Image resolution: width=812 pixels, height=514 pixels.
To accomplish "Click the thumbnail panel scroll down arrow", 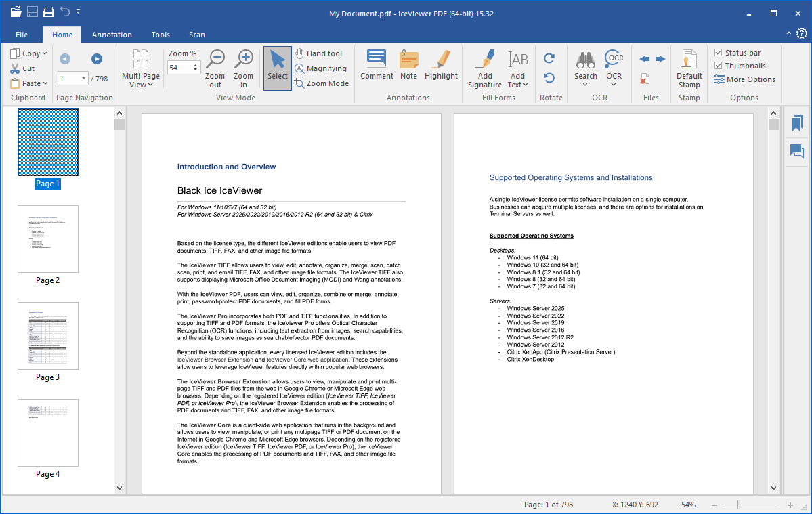I will click(x=120, y=488).
